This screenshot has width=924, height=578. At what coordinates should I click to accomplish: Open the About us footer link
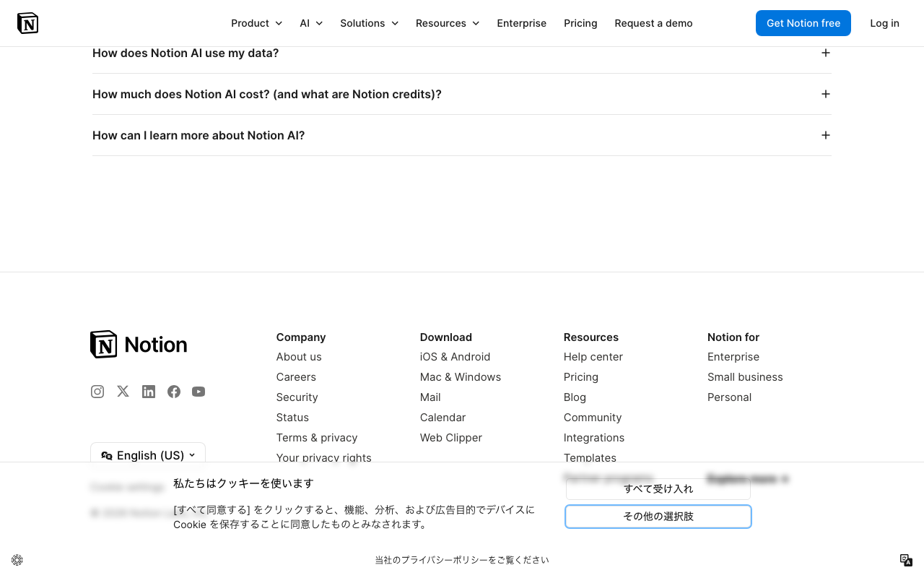pyautogui.click(x=299, y=357)
